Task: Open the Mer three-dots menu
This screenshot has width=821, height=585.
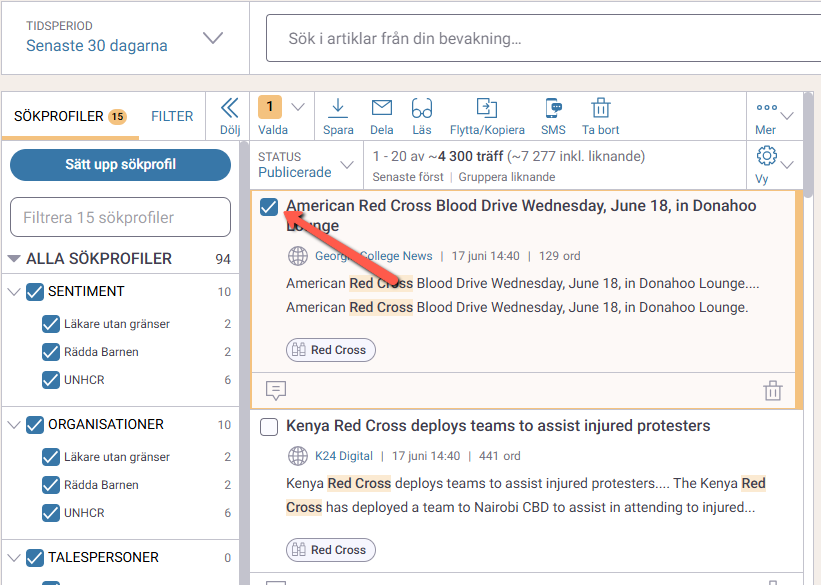Action: tap(767, 107)
